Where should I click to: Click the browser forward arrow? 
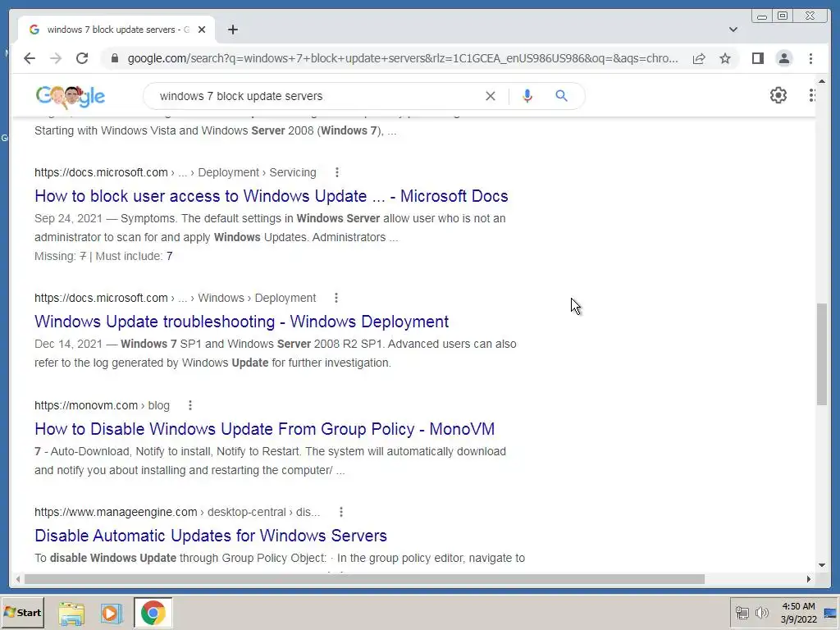pos(56,58)
